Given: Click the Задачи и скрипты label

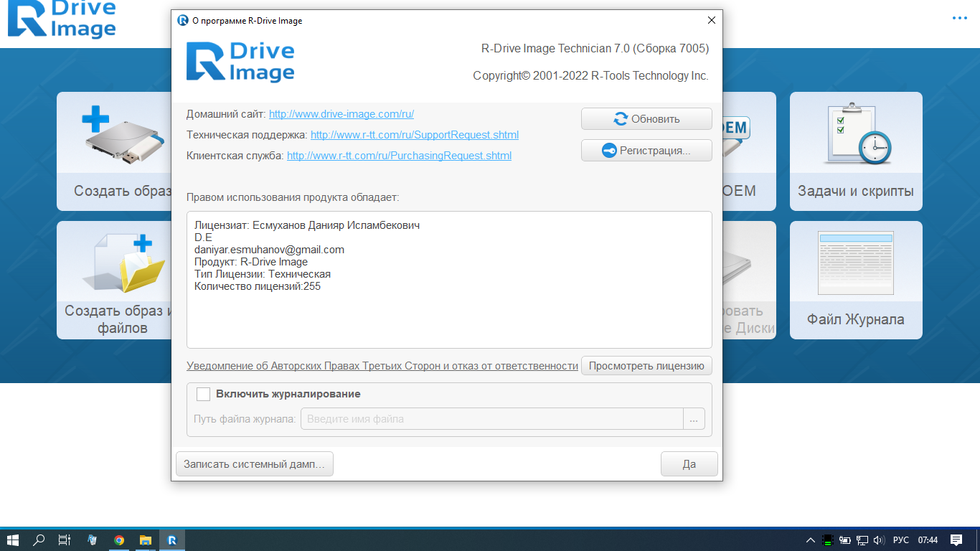Looking at the screenshot, I should (856, 192).
